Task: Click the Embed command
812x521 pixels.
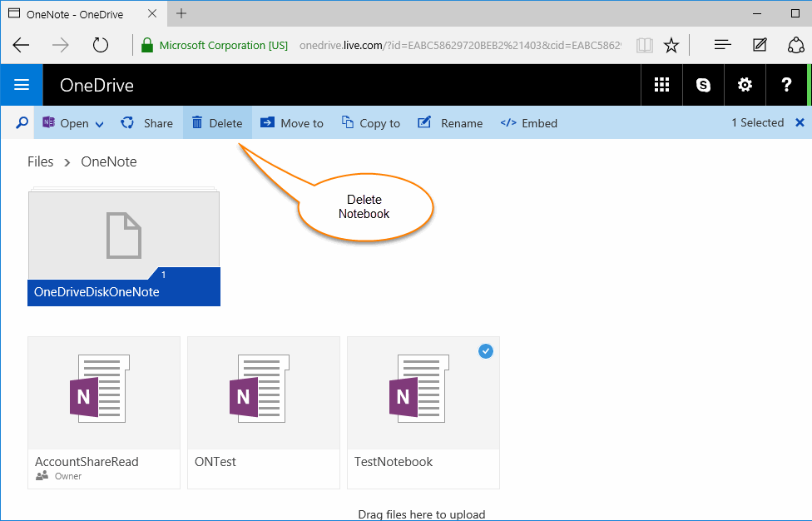Action: point(529,122)
